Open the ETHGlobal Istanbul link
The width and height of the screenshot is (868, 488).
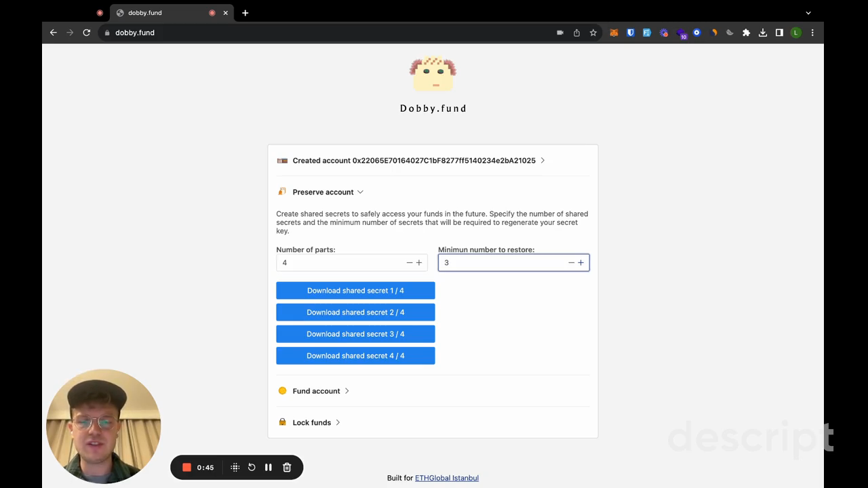coord(447,478)
